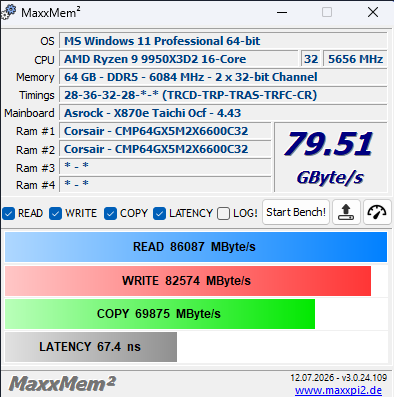Image resolution: width=394 pixels, height=397 pixels.
Task: Click the CPU thread count 32 field
Action: pos(311,59)
